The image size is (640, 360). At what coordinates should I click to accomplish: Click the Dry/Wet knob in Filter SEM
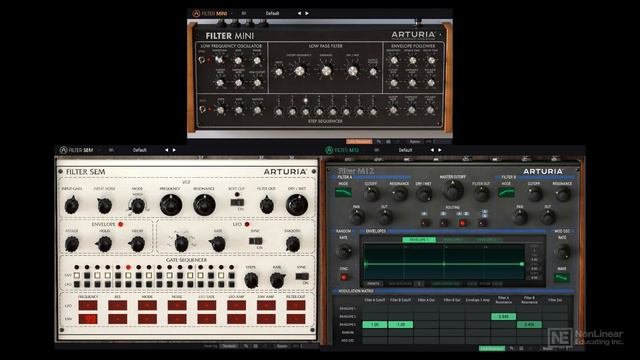click(x=297, y=205)
